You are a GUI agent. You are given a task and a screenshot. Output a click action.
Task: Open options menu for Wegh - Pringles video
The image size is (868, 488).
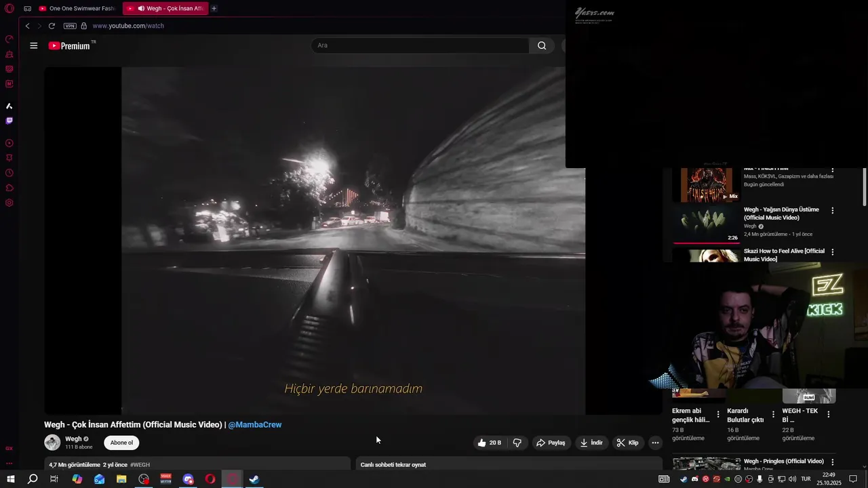833,462
